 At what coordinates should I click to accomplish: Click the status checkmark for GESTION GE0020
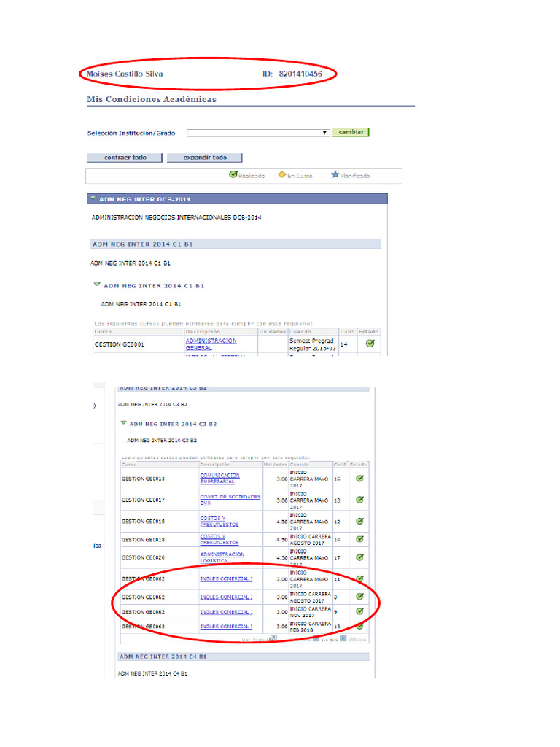(360, 557)
